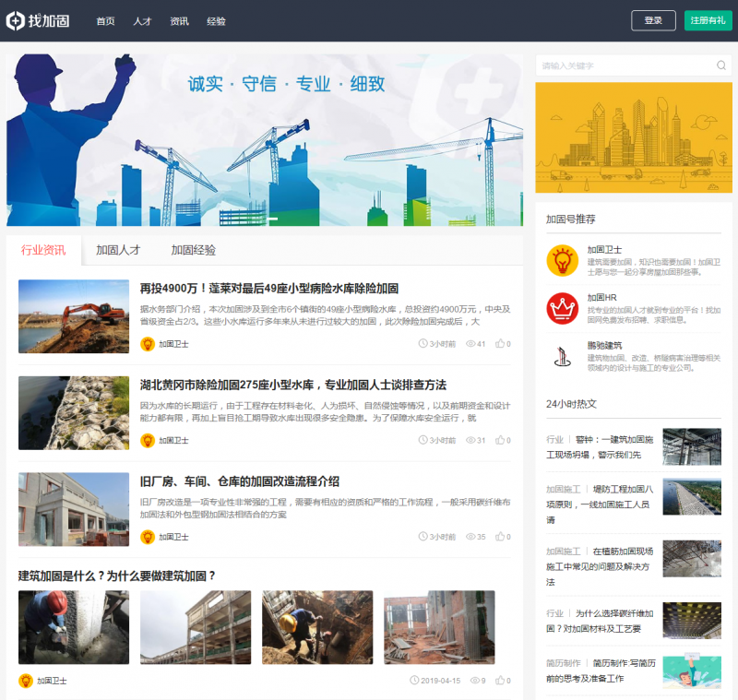Open the 资讯 navigation item

(179, 21)
